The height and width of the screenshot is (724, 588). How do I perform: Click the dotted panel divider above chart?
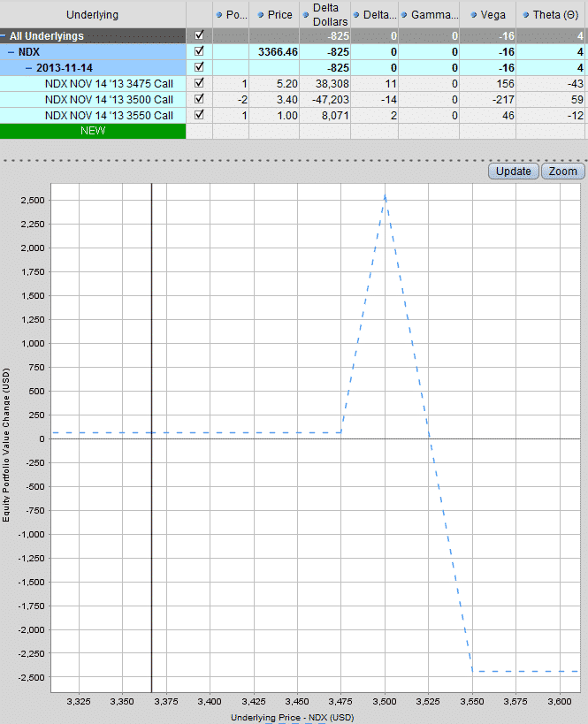point(294,161)
